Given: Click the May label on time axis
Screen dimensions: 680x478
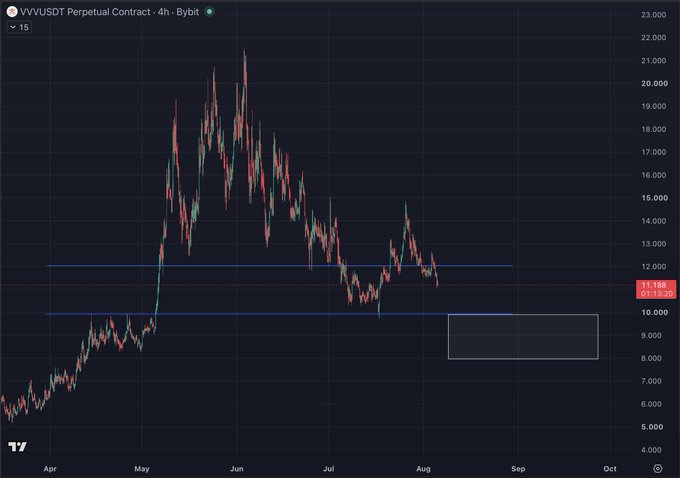Looking at the screenshot, I should pos(142,468).
